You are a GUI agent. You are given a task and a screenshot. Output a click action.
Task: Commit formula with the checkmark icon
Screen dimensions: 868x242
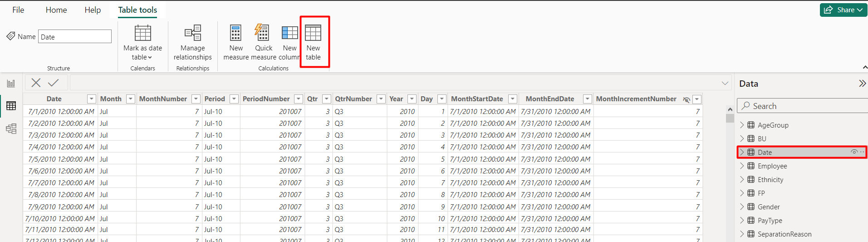point(54,83)
